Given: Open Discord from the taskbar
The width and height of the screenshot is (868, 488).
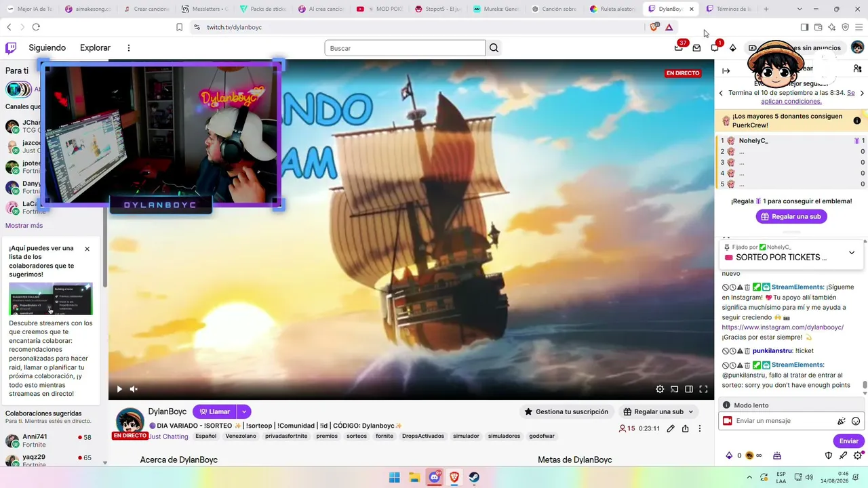Looking at the screenshot, I should 434,477.
